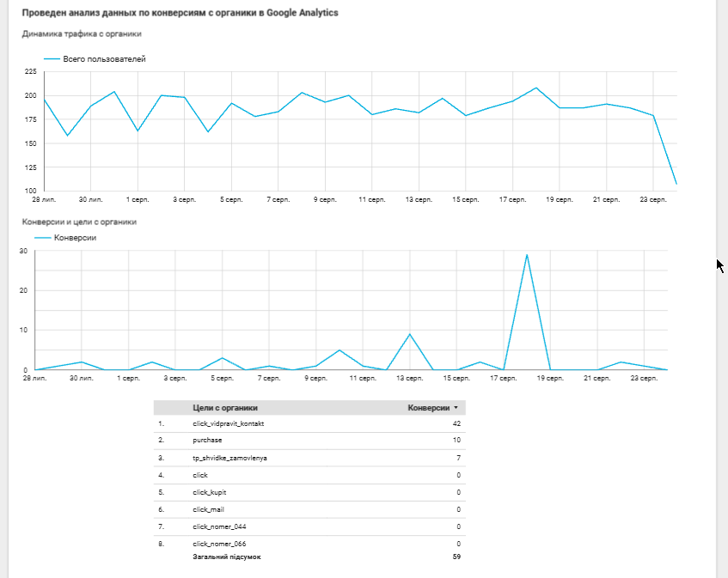The image size is (728, 578).
Task: Click the conversions peak at 13 серп.
Action: coord(409,334)
